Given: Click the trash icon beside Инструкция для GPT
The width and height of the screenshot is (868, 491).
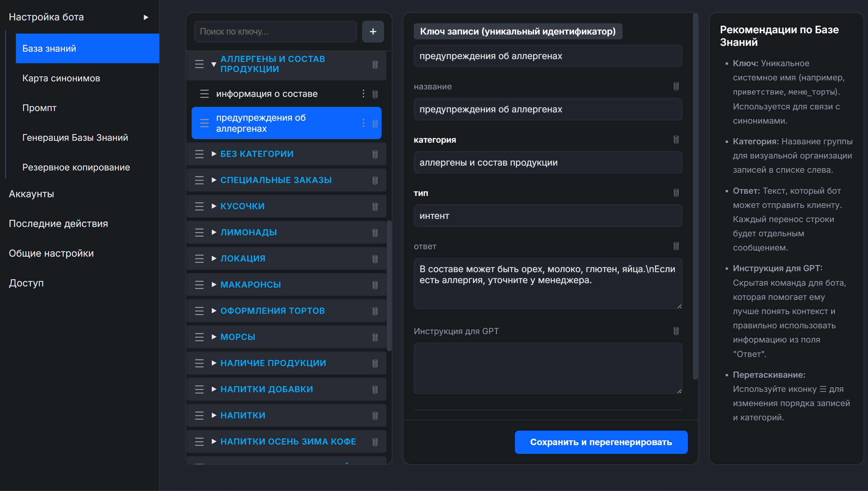Looking at the screenshot, I should (x=676, y=331).
